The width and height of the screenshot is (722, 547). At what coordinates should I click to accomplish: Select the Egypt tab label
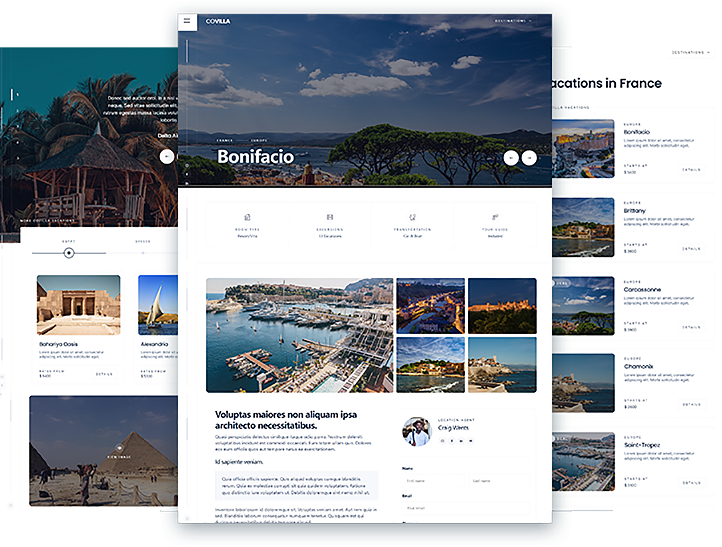click(69, 241)
